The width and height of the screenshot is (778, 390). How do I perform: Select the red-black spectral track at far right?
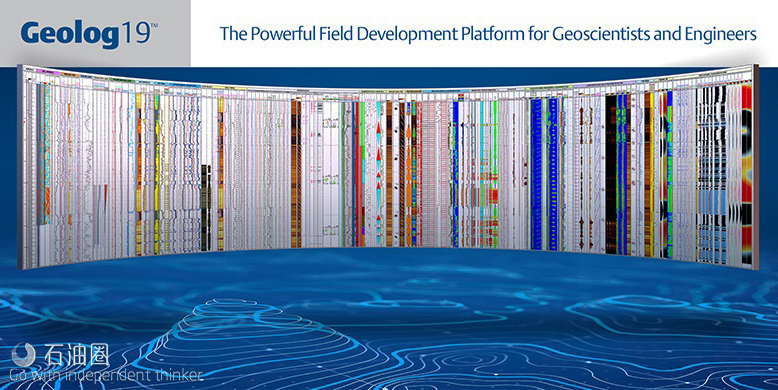[x=746, y=173]
